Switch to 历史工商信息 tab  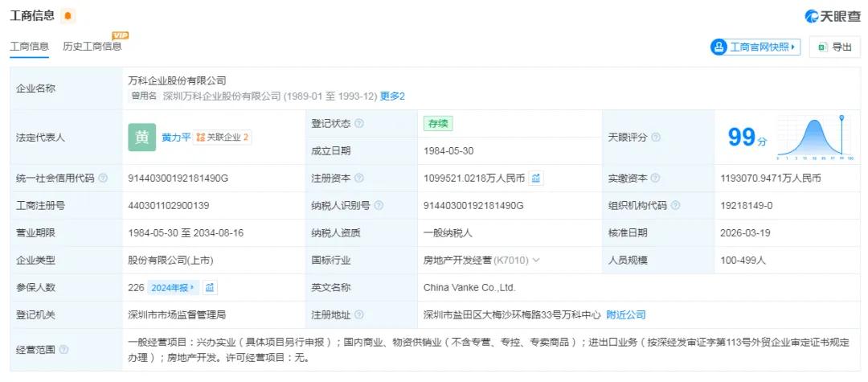click(x=92, y=47)
